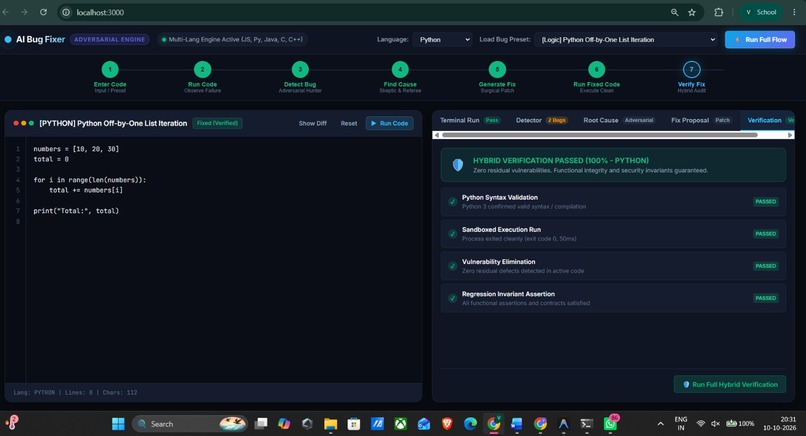Select step 4 Find Cause circle
Image resolution: width=806 pixels, height=436 pixels.
coord(400,69)
